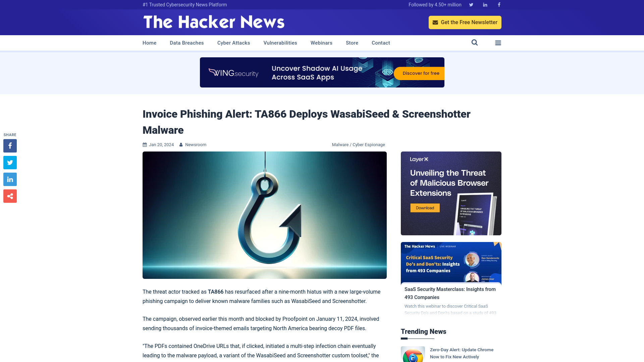Image resolution: width=644 pixels, height=362 pixels.
Task: Click the Data Breaches menu tab
Action: pyautogui.click(x=186, y=43)
